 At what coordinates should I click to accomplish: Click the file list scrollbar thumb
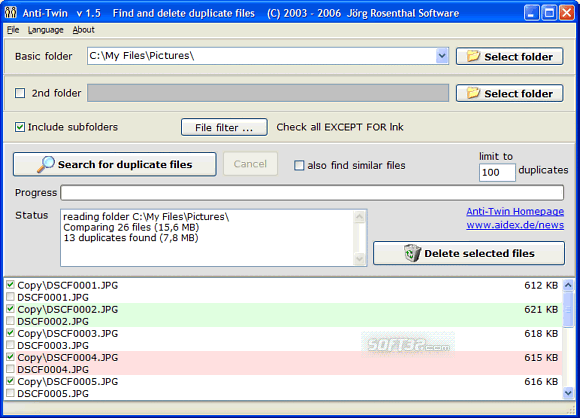click(568, 309)
